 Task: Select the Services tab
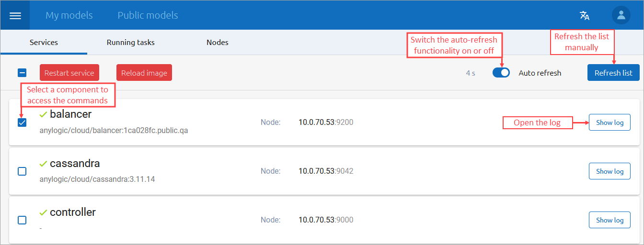(44, 42)
